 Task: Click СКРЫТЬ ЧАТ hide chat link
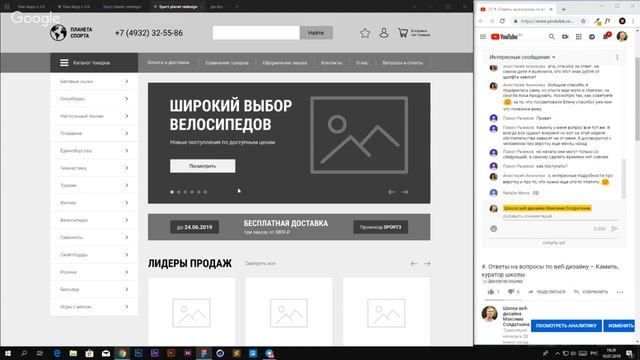pyautogui.click(x=554, y=243)
